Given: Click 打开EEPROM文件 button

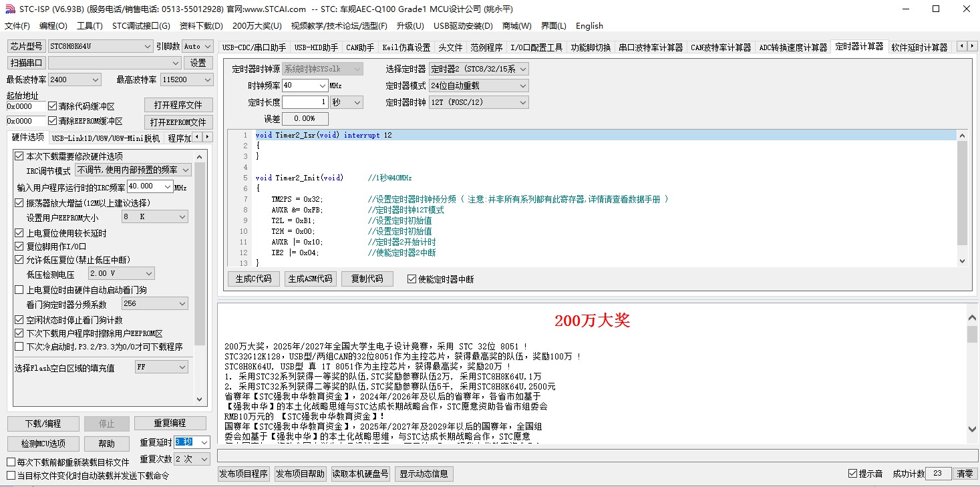Looking at the screenshot, I should (178, 122).
